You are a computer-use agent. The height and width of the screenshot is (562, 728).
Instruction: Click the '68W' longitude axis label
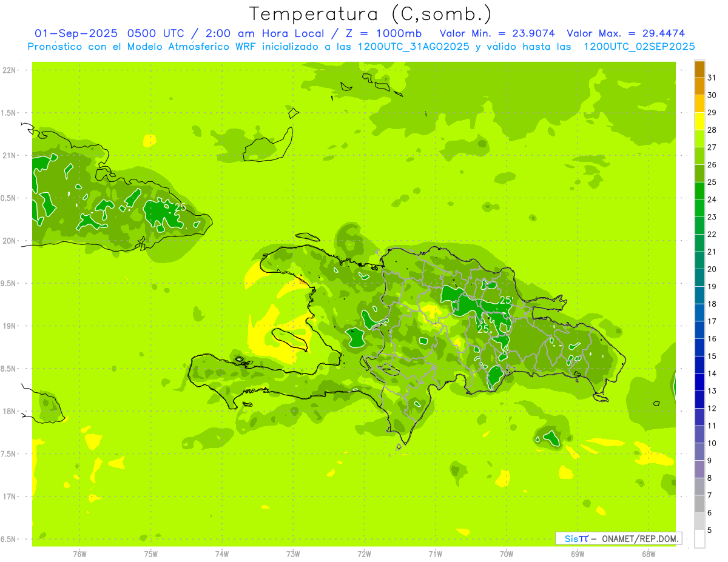tap(649, 554)
